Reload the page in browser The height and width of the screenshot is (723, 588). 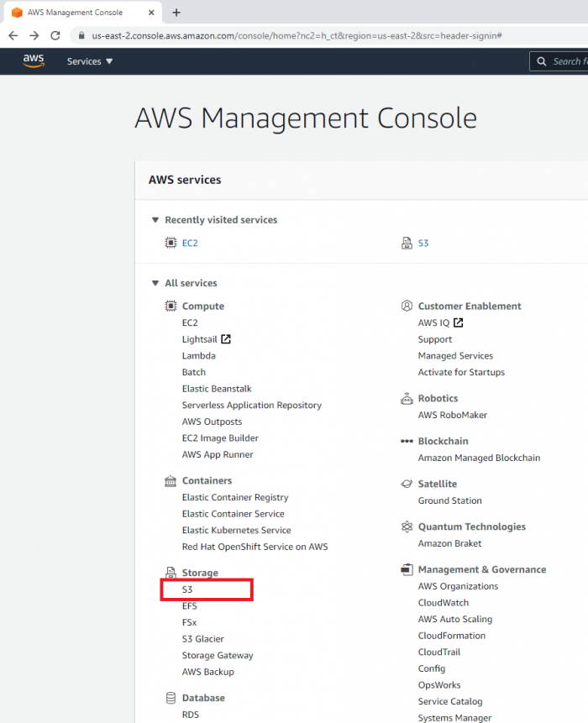[x=55, y=35]
